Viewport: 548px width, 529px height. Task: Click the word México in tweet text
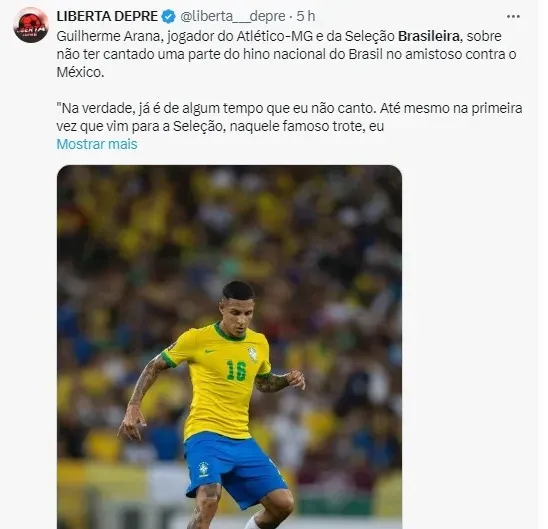click(x=80, y=72)
